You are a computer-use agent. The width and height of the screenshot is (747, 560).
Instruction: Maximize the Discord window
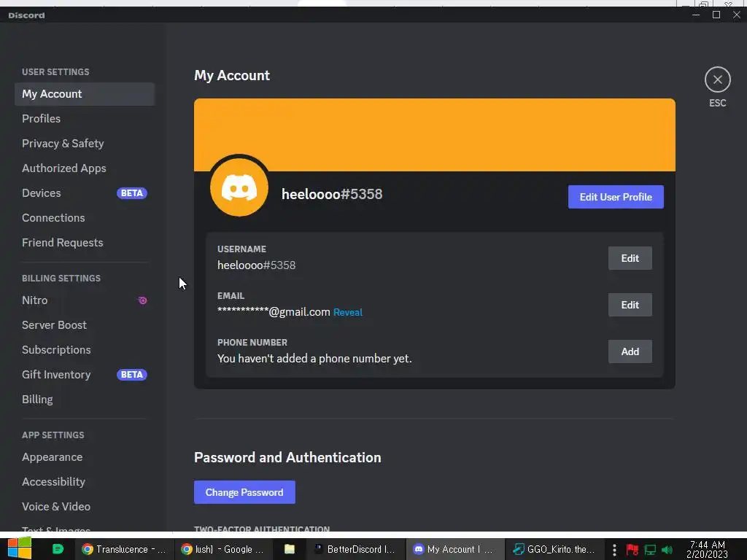coord(716,15)
